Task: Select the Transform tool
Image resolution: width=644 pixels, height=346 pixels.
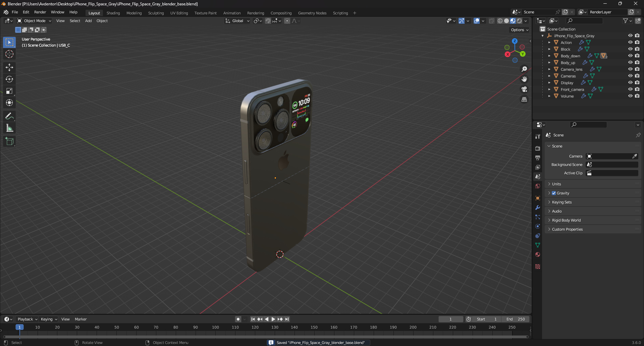Action: click(x=9, y=103)
